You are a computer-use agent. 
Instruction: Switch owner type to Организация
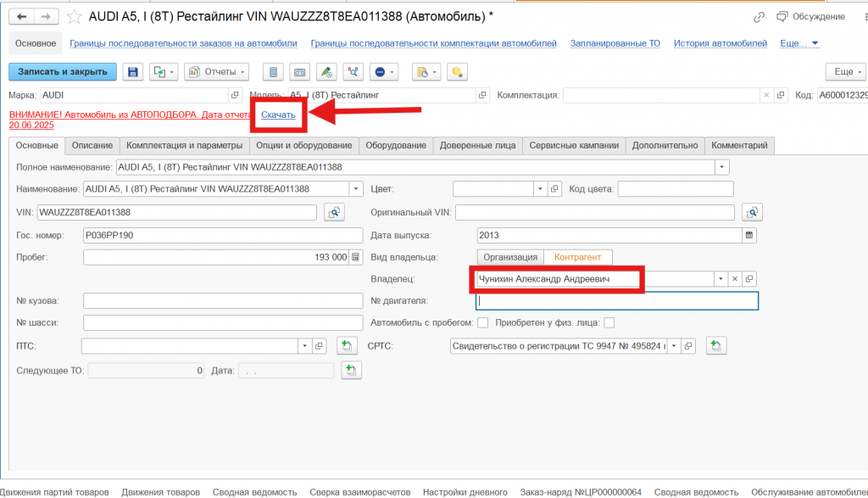(x=509, y=257)
